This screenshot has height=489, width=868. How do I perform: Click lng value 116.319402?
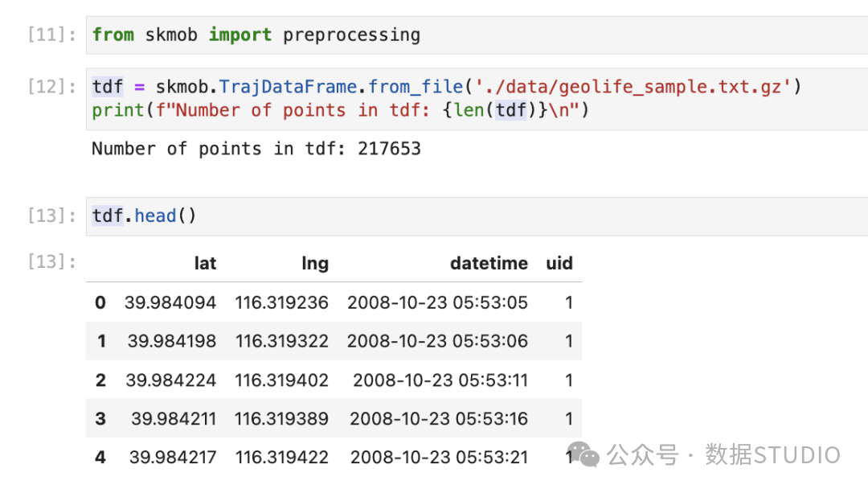(x=282, y=380)
